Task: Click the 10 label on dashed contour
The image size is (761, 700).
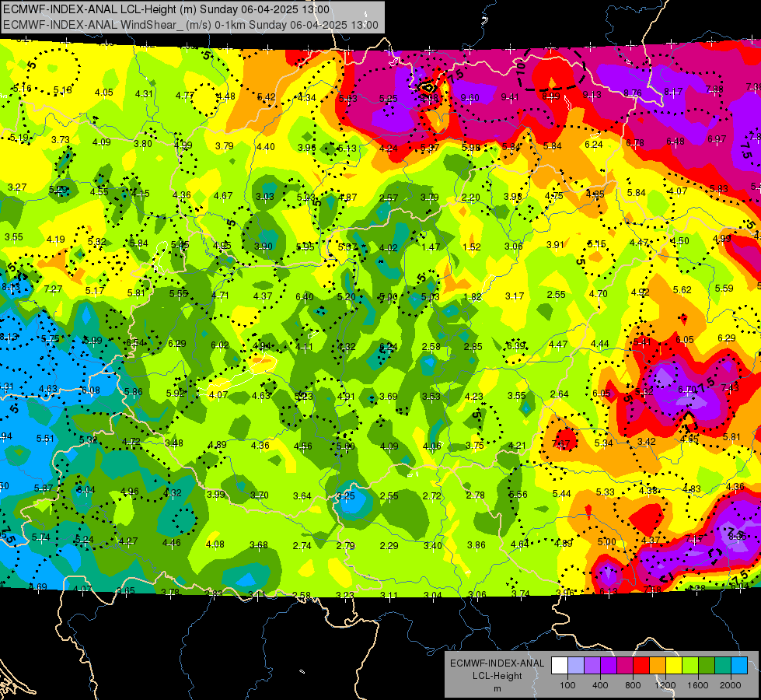Action: (521, 68)
